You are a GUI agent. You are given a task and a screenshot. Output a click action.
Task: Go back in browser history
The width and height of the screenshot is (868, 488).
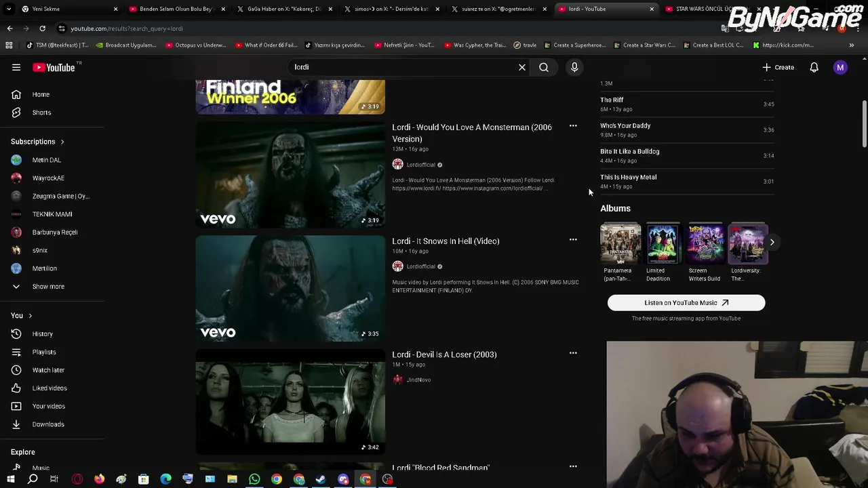(x=9, y=28)
